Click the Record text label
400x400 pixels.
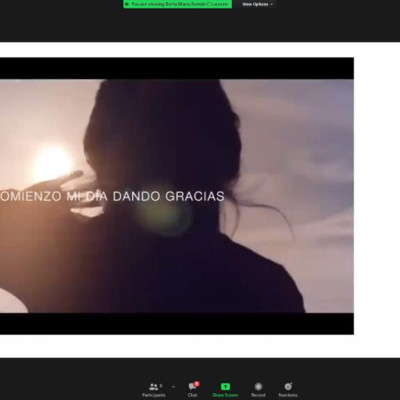pyautogui.click(x=258, y=395)
